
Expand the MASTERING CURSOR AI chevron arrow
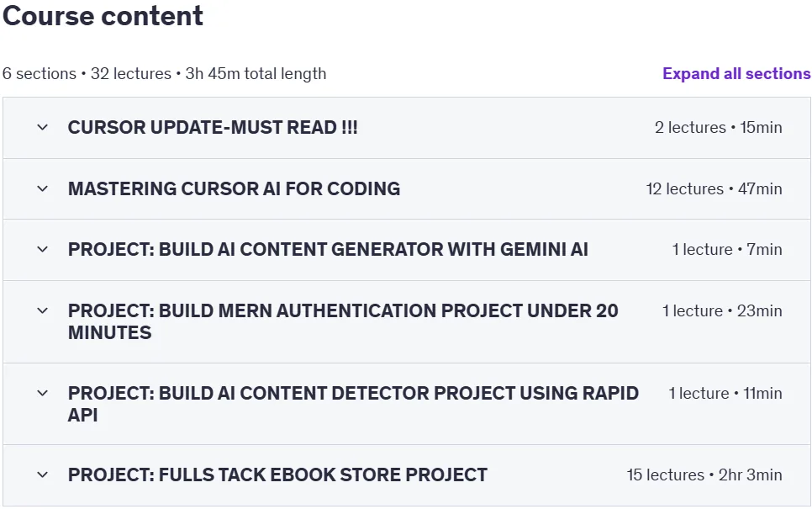click(43, 188)
